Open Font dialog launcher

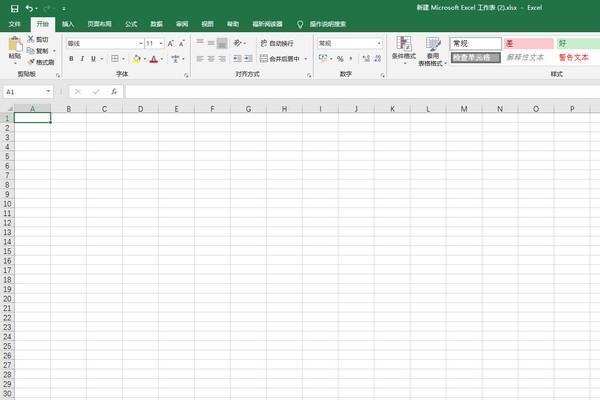[186, 75]
